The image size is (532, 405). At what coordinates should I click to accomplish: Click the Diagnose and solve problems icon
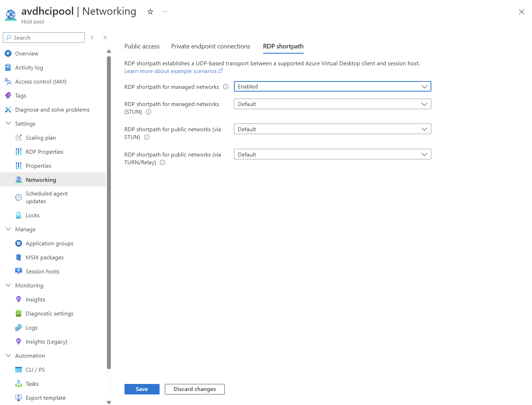pos(8,109)
